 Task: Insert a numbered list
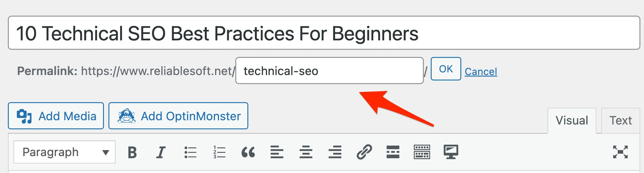coord(219,152)
